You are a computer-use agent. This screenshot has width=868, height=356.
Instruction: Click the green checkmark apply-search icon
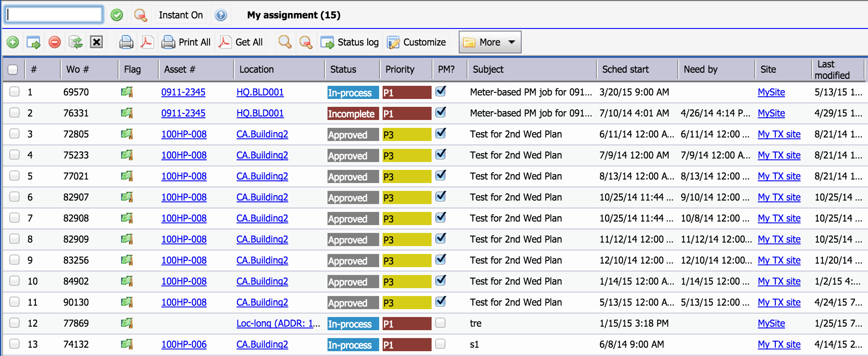click(117, 15)
